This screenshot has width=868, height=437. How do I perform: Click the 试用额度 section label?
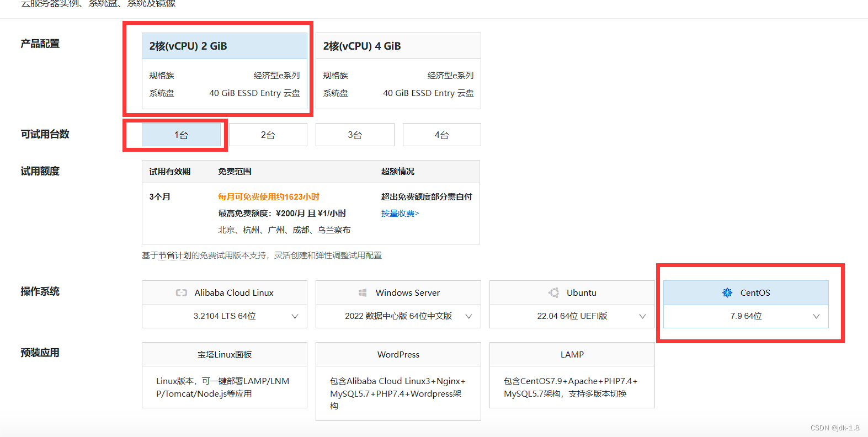pyautogui.click(x=40, y=171)
